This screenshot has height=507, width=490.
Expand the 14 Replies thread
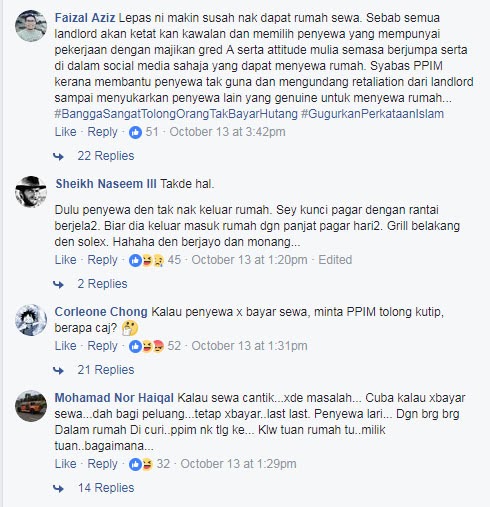pyautogui.click(x=106, y=488)
